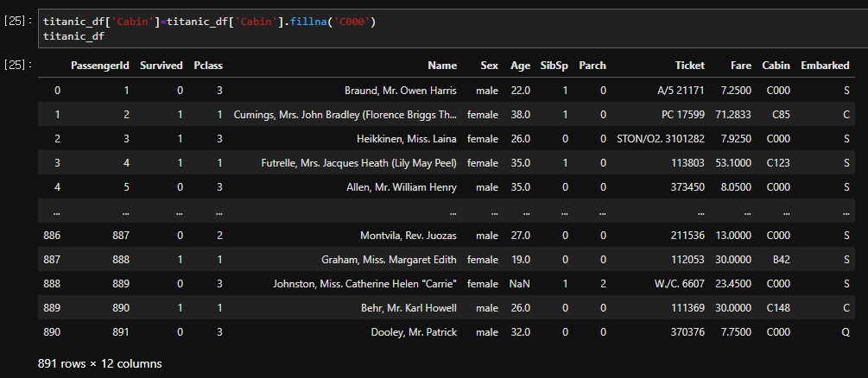Image resolution: width=868 pixels, height=378 pixels.
Task: Click cabin value B42
Action: [x=781, y=260]
